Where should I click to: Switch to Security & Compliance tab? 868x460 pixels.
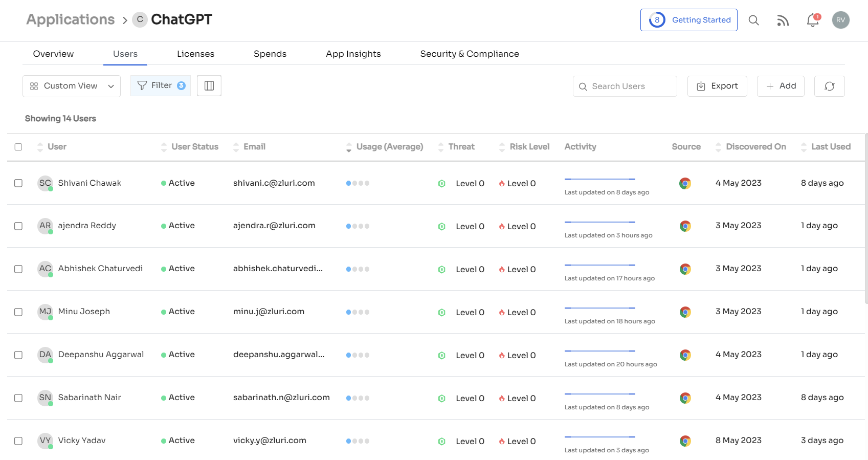(470, 54)
